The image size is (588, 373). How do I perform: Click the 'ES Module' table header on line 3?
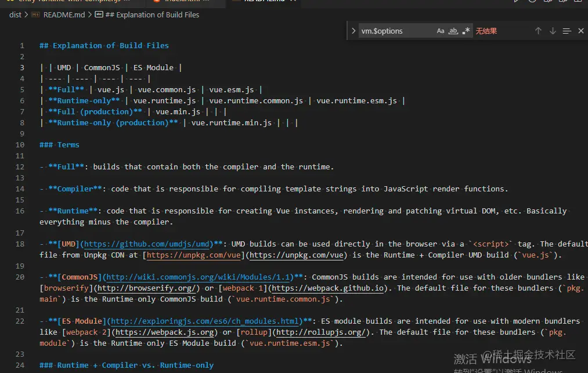click(x=153, y=67)
